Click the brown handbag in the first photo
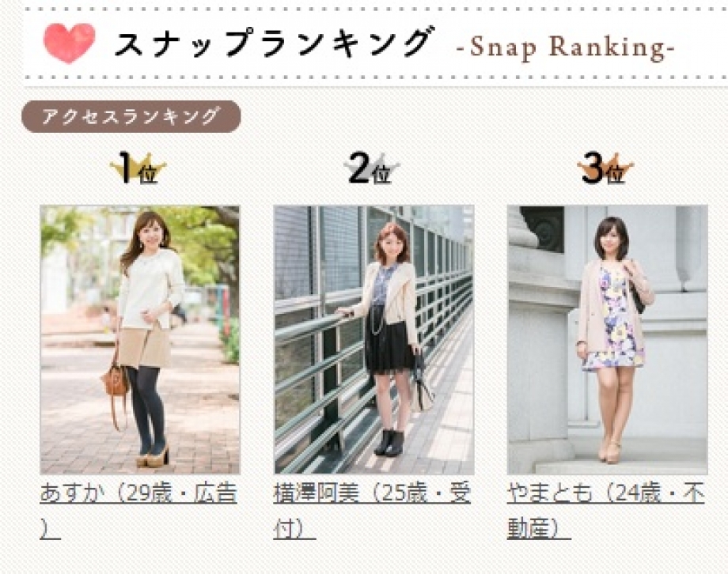This screenshot has width=728, height=574. (x=116, y=380)
